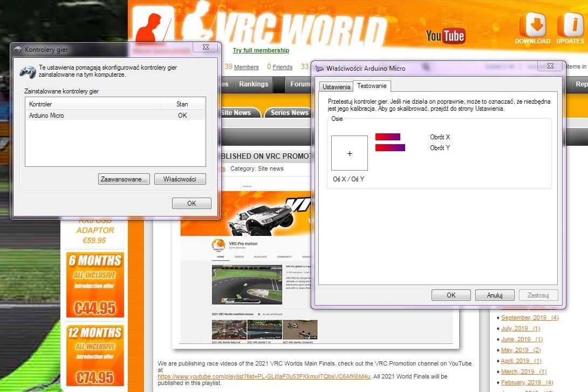Open the June, 2019 (1) archive link
588x392 pixels.
coord(522,339)
